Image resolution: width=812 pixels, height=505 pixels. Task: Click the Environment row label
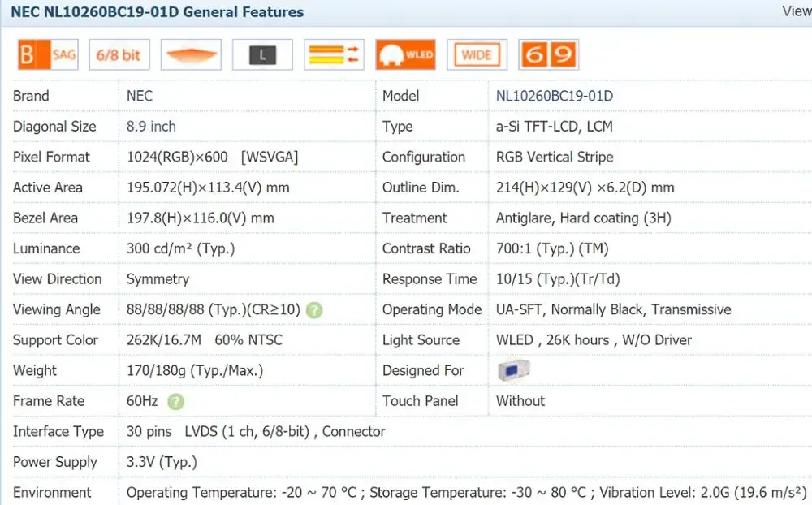pyautogui.click(x=52, y=493)
